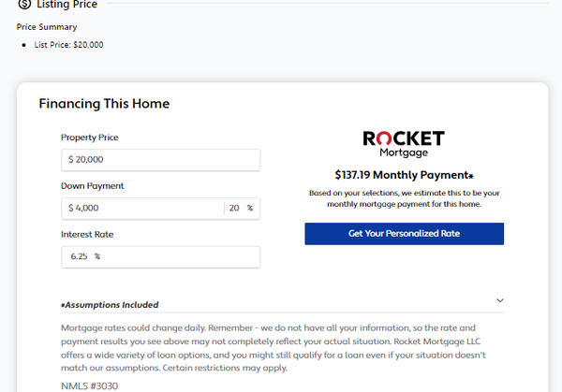This screenshot has height=392, width=562.
Task: Click the dollar coin icon beside Listing Price
Action: point(23,5)
